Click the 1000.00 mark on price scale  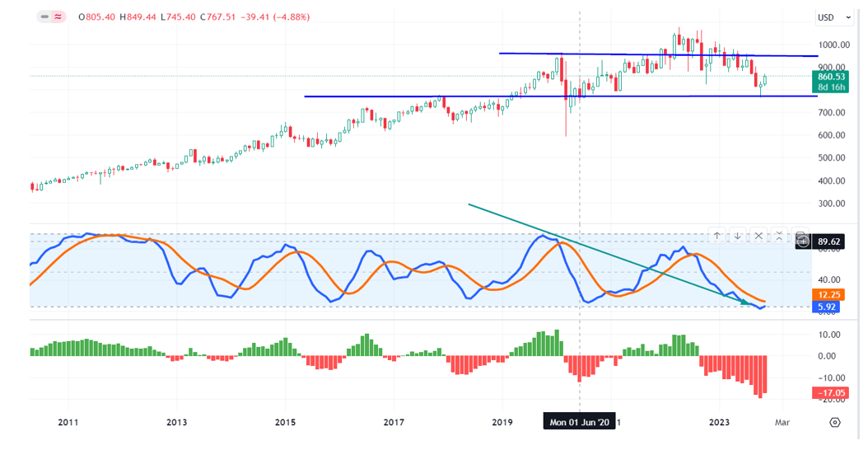coord(833,45)
